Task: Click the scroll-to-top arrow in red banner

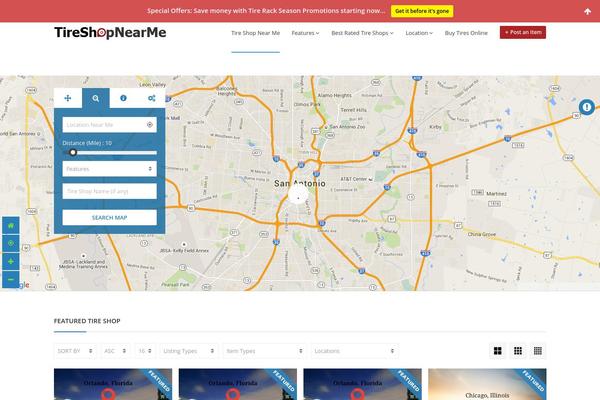Action: (587, 11)
